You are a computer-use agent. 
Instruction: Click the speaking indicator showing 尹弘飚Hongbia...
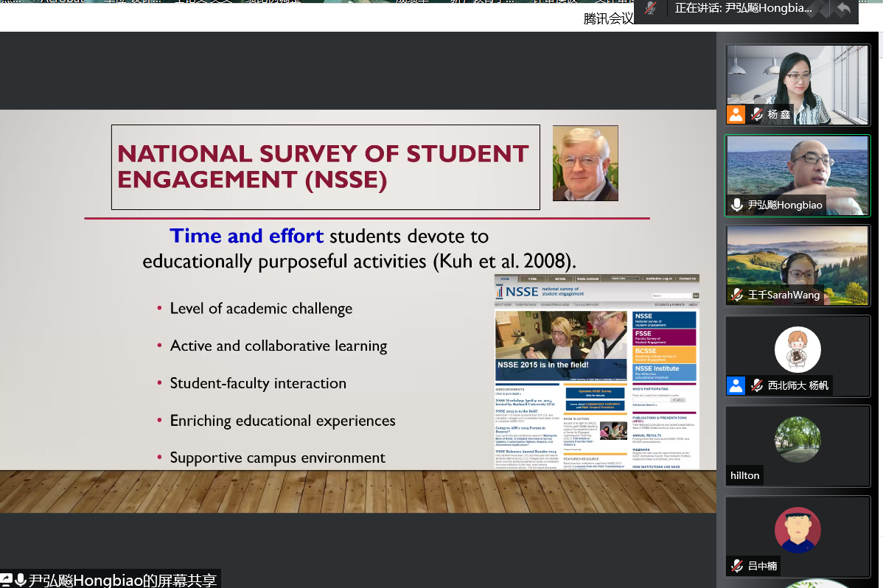[x=743, y=9]
